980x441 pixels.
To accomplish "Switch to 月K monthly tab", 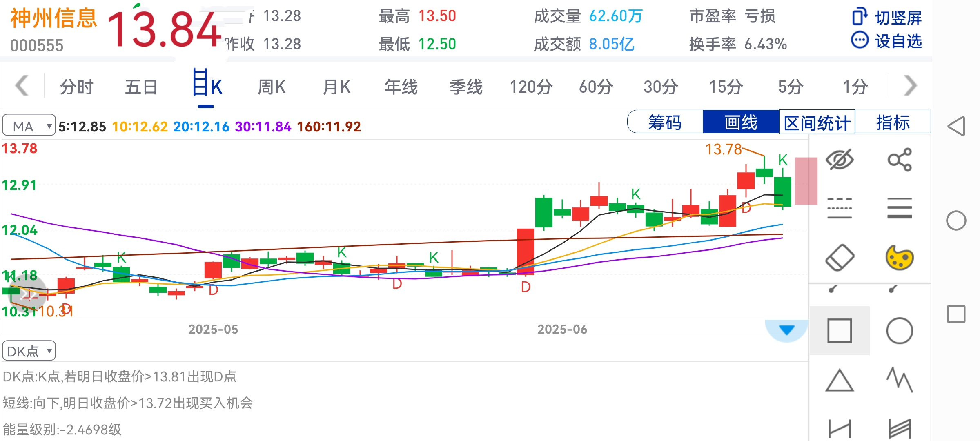I will (336, 87).
